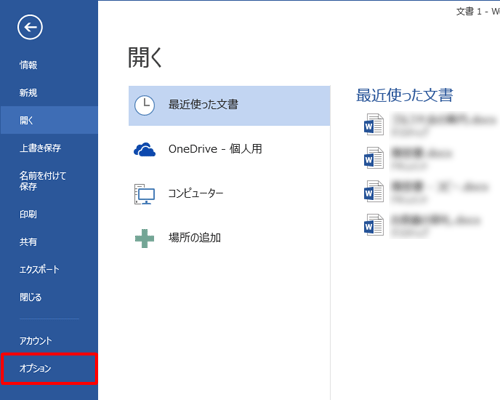
Task: Open the fourth blurred recent file name
Action: (436, 220)
